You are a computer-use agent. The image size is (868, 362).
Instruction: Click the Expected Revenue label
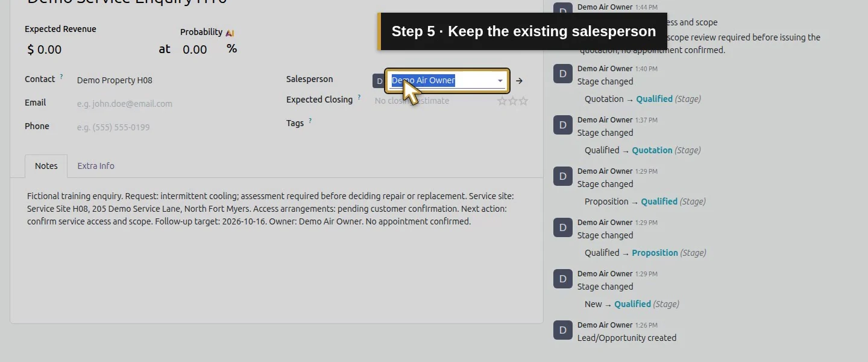(x=60, y=29)
